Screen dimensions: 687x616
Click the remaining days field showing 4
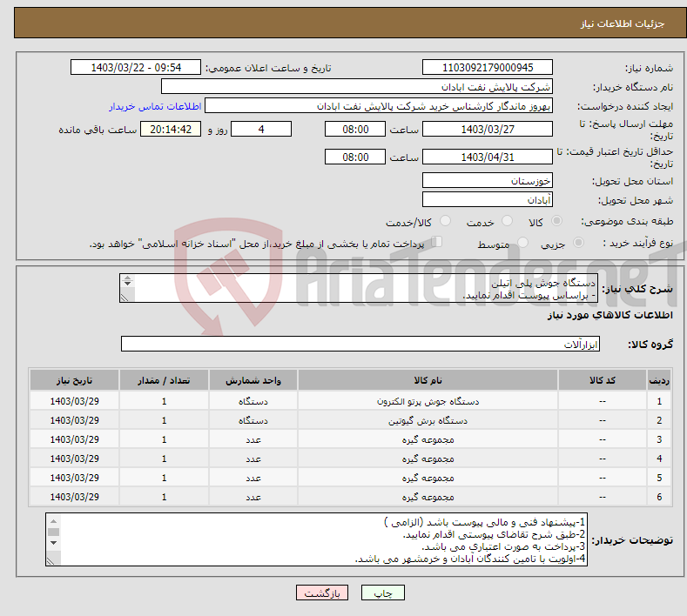(261, 129)
